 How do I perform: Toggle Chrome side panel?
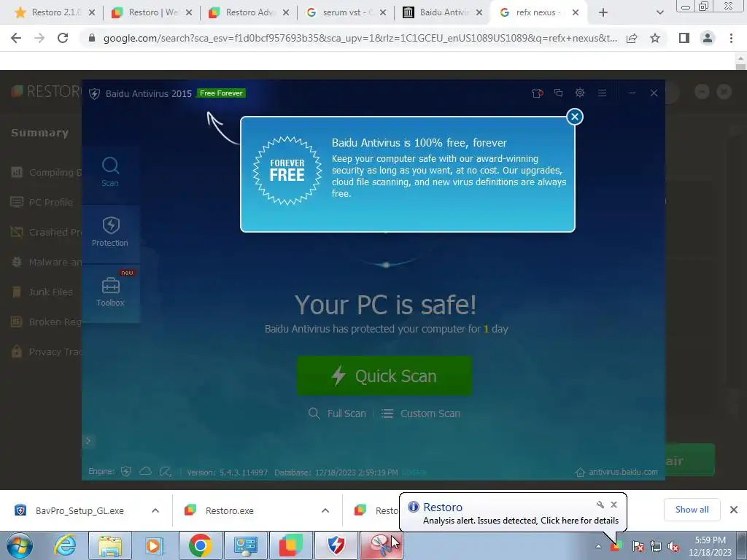click(684, 38)
